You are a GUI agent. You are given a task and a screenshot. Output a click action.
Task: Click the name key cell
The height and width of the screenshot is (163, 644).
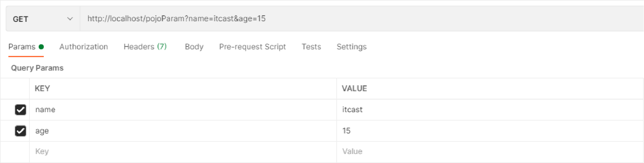(x=183, y=110)
